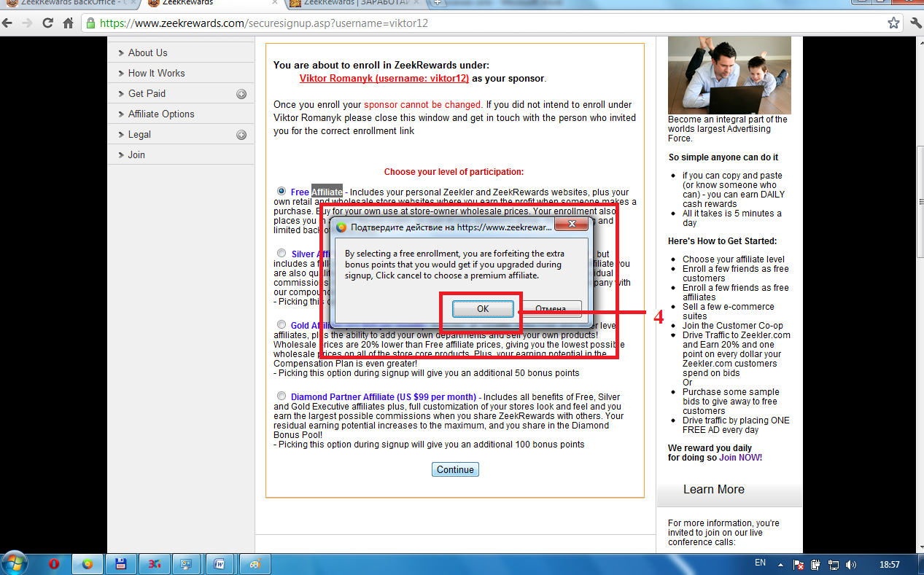Open the Viktor Romanyk sponsor link
The width and height of the screenshot is (924, 575).
coord(384,78)
